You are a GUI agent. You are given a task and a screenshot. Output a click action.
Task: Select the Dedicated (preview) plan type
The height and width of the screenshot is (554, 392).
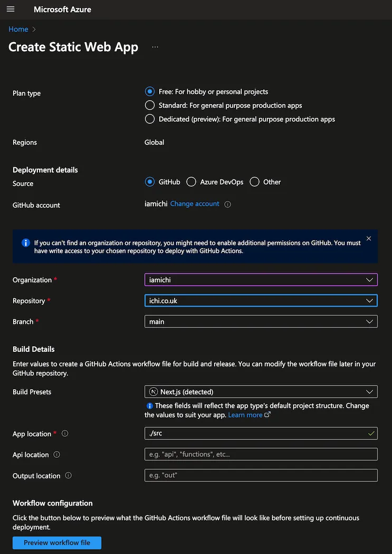coord(150,119)
